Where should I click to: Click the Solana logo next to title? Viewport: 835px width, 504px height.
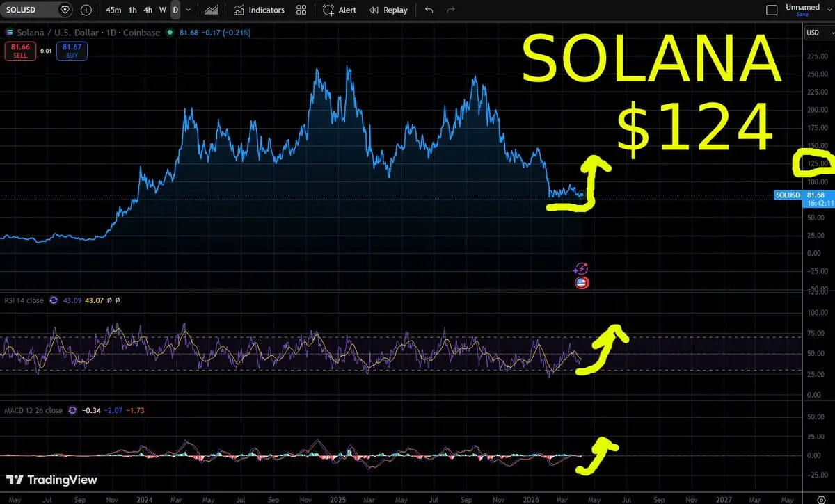[9, 33]
